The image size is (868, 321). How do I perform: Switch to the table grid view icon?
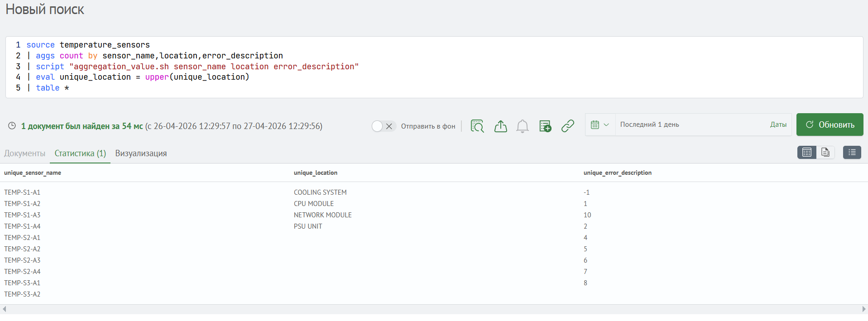[807, 153]
